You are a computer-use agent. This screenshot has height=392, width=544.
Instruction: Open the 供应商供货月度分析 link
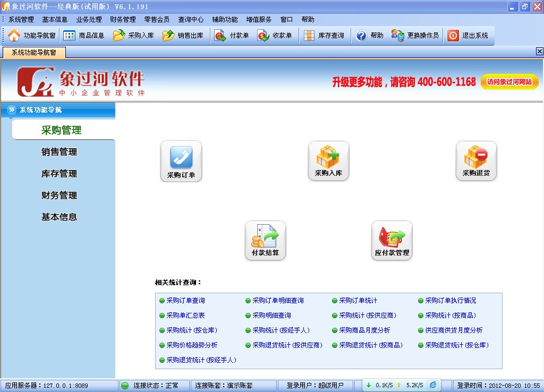(x=454, y=330)
